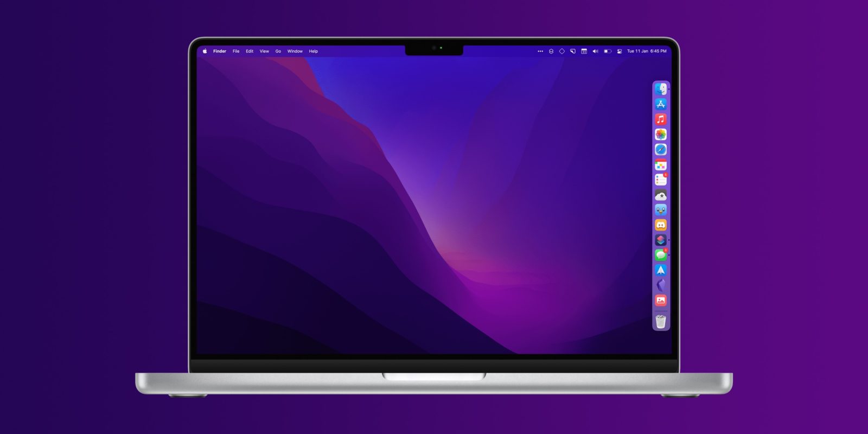Open the Window menu
868x434 pixels.
[x=295, y=52]
